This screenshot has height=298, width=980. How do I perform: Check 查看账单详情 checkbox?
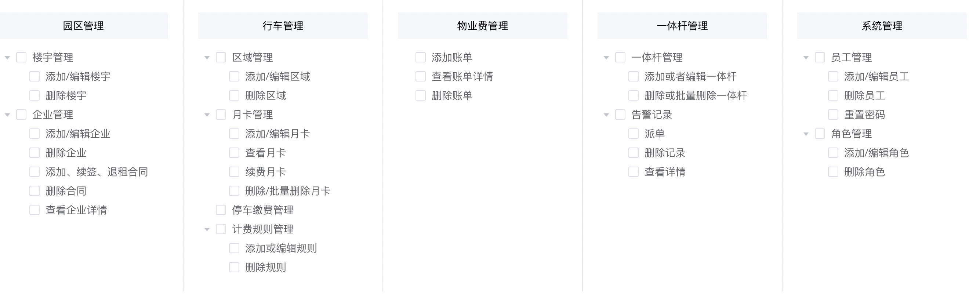pyautogui.click(x=420, y=76)
